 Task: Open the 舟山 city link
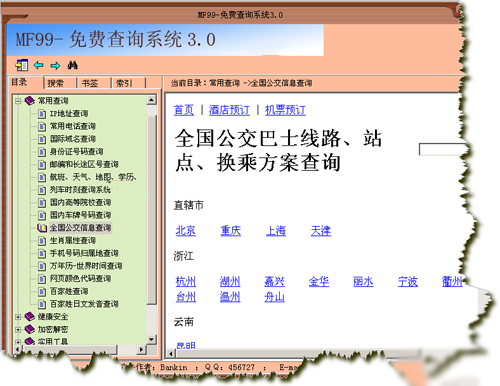pyautogui.click(x=274, y=297)
